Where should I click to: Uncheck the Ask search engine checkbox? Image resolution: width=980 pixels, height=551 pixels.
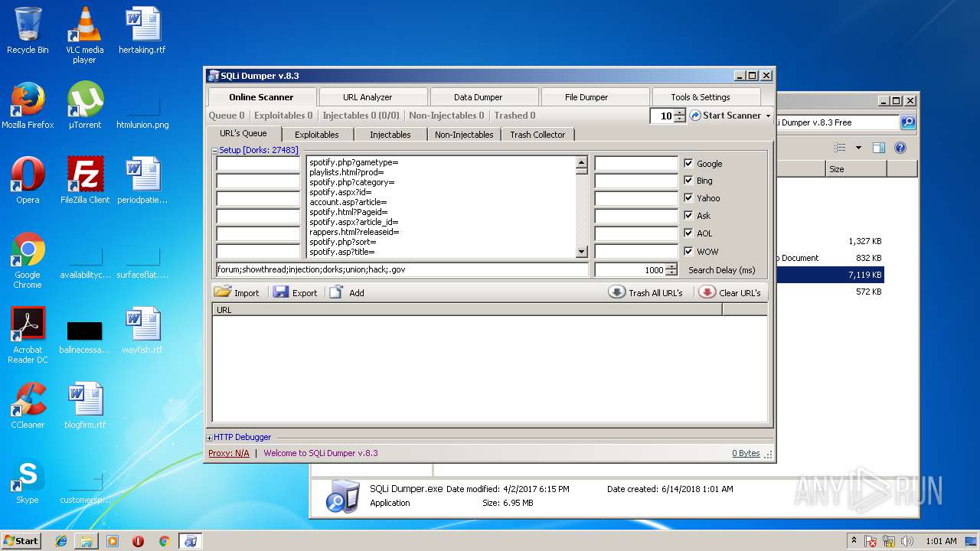[688, 215]
